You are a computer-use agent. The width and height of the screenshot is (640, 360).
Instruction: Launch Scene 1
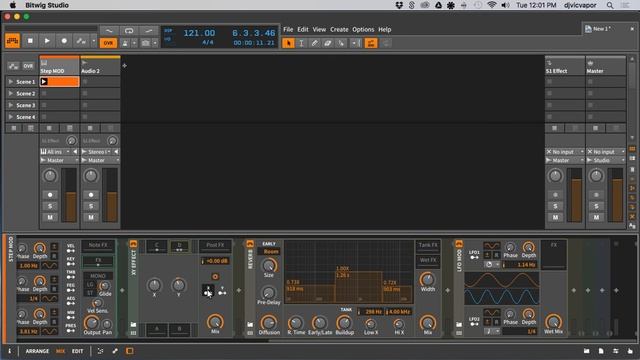click(11, 82)
